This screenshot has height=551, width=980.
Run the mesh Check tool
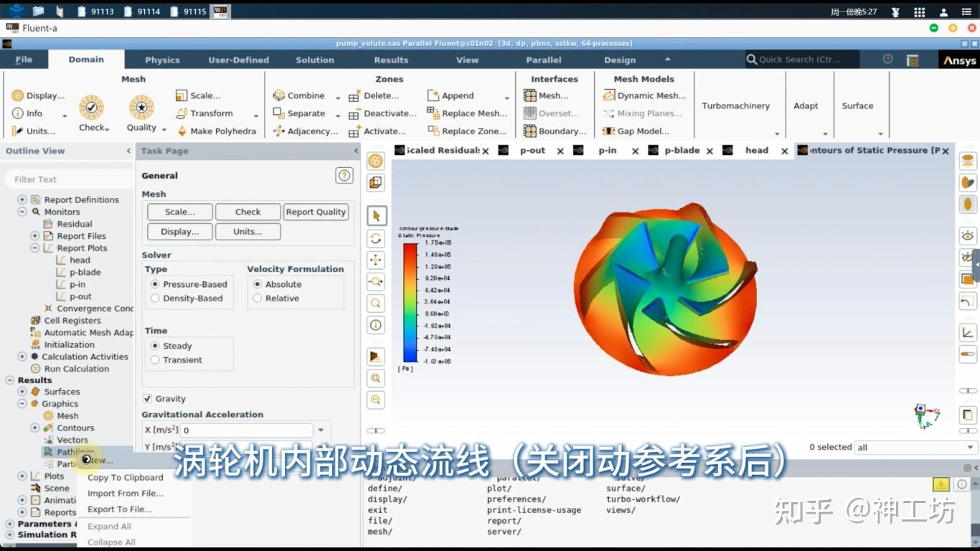(x=92, y=108)
